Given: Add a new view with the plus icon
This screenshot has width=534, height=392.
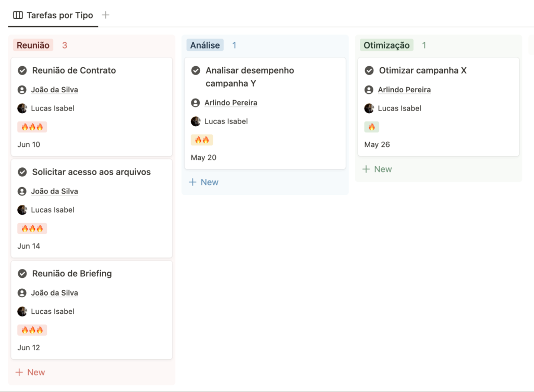Looking at the screenshot, I should pos(105,15).
